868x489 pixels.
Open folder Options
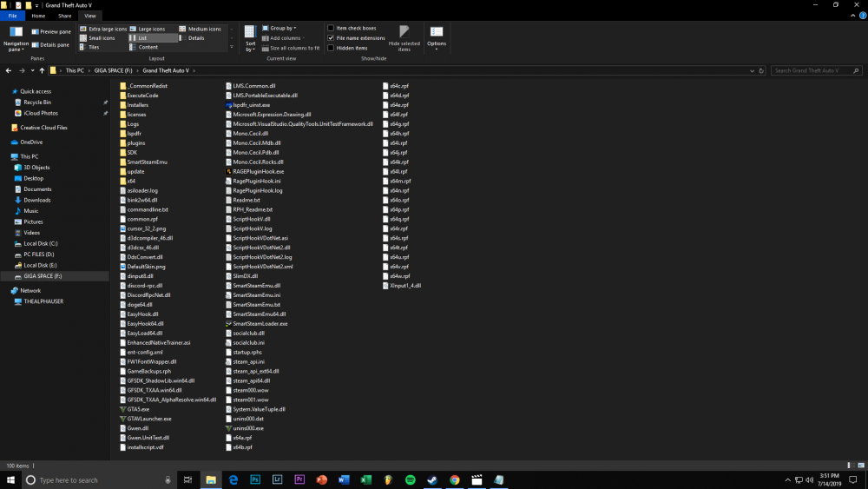[437, 39]
